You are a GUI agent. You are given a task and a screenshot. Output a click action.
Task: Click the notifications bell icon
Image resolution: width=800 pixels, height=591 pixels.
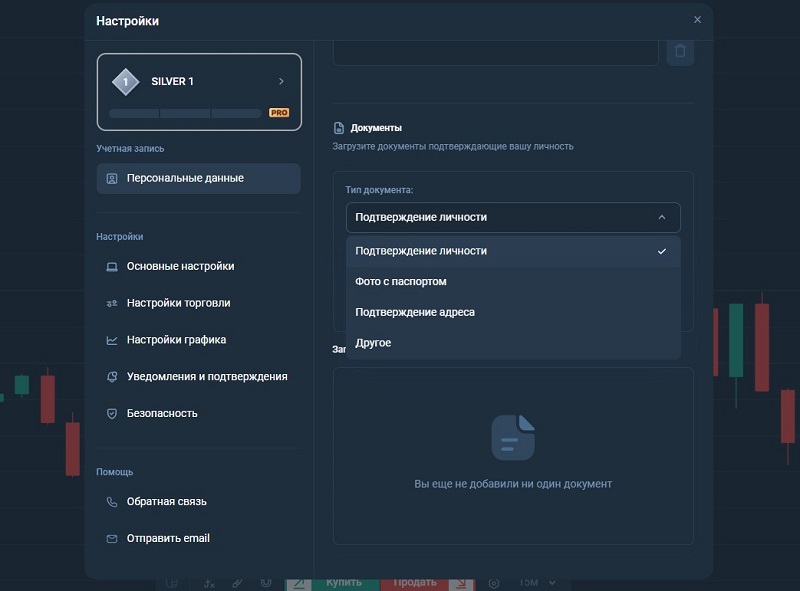112,377
